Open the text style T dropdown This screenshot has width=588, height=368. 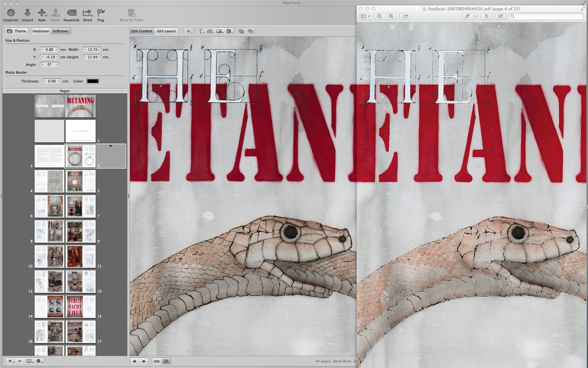pos(201,31)
